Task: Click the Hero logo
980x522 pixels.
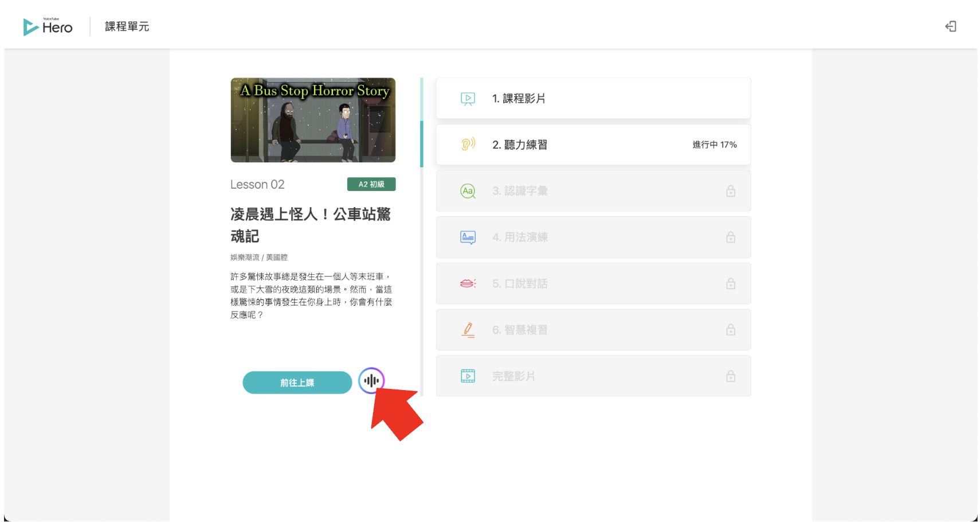Action: pos(48,26)
